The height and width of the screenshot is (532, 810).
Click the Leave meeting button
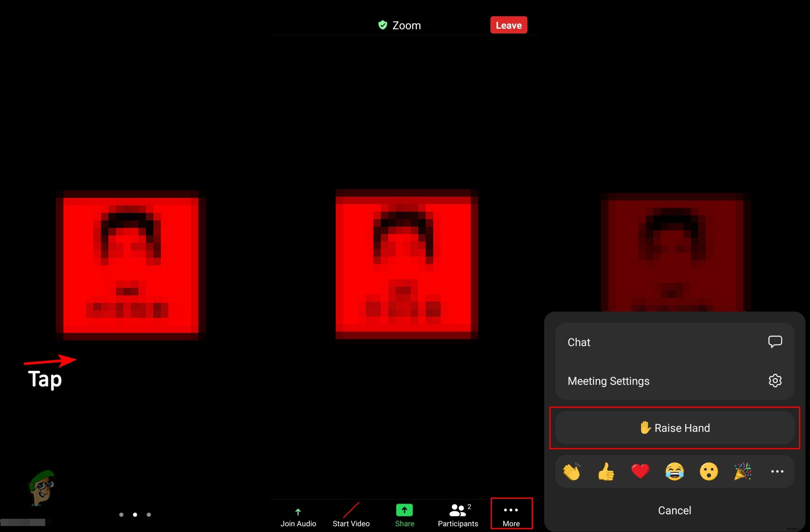pyautogui.click(x=509, y=24)
